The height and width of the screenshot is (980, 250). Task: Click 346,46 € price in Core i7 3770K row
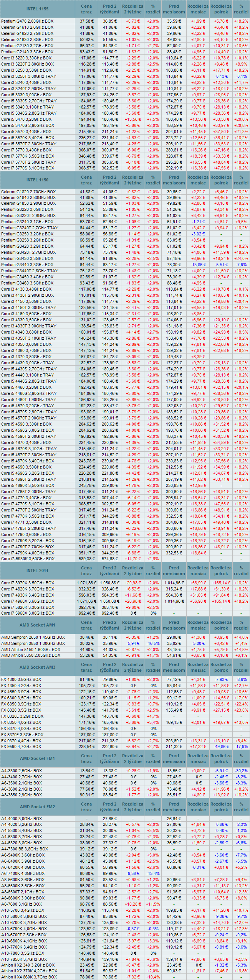[x=86, y=156]
